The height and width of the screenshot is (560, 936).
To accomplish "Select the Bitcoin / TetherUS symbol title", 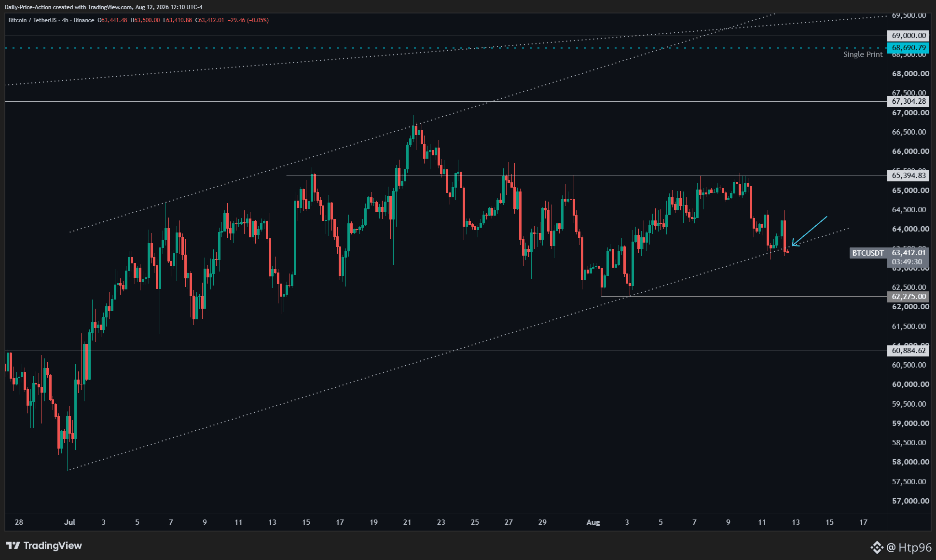I will point(32,20).
